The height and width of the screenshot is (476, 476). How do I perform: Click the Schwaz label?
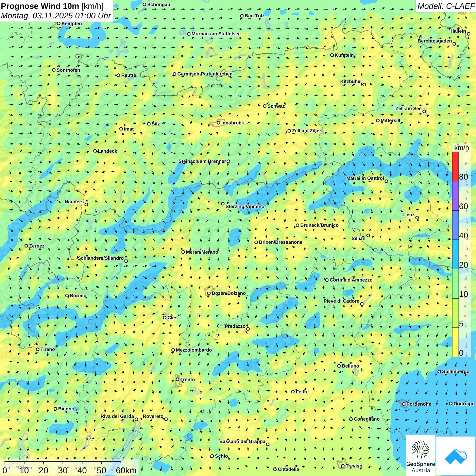tap(276, 106)
